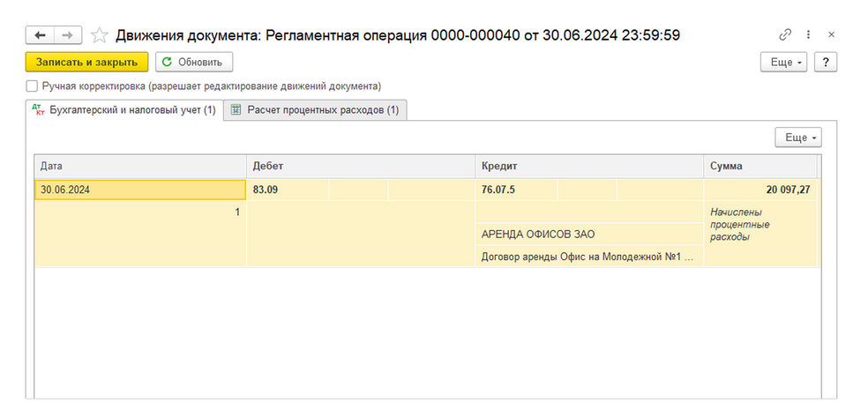The width and height of the screenshot is (868, 418).
Task: Expand the top Еще dropdown menu
Action: pos(784,63)
